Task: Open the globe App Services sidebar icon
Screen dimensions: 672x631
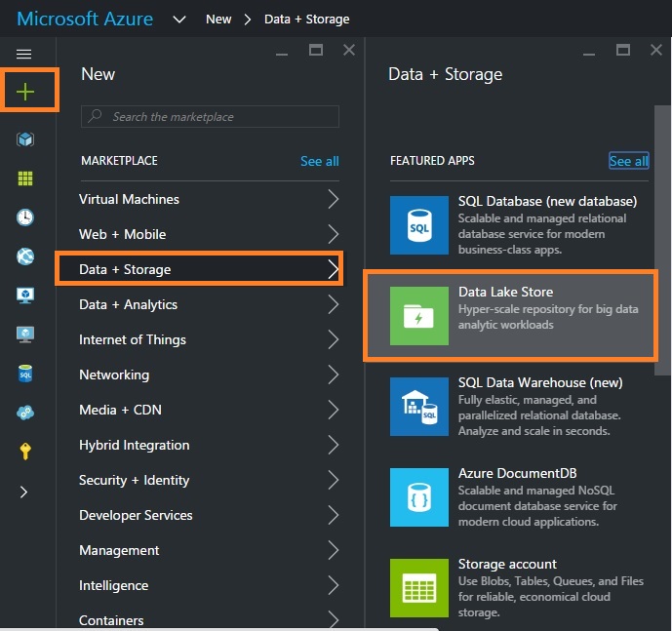Action: 25,256
